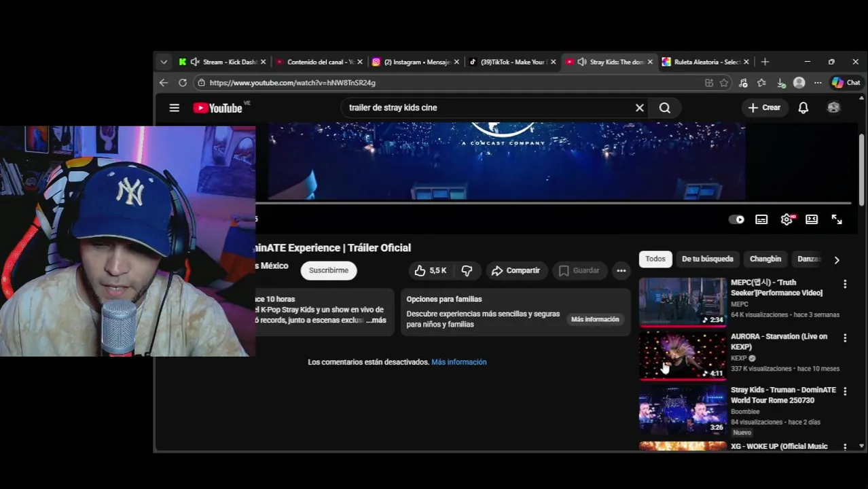The image size is (868, 489).
Task: Switch to Stream - Kick Dashboard tab
Action: pos(221,62)
